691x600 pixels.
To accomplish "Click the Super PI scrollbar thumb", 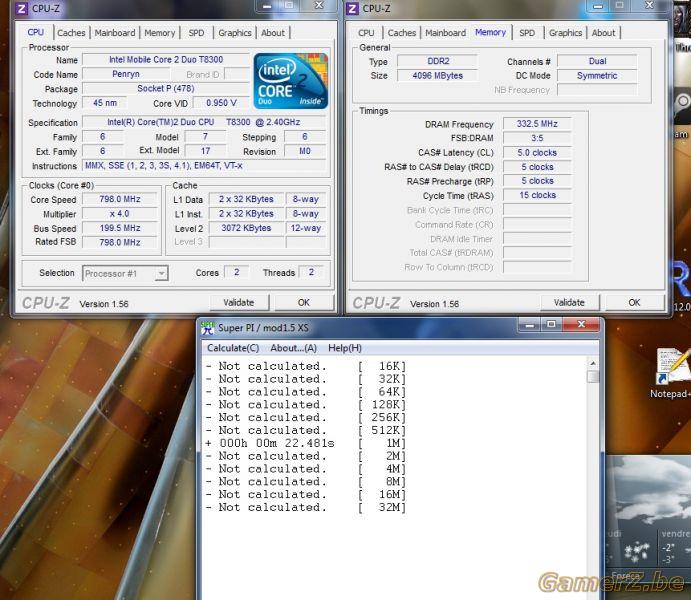I will (x=593, y=377).
